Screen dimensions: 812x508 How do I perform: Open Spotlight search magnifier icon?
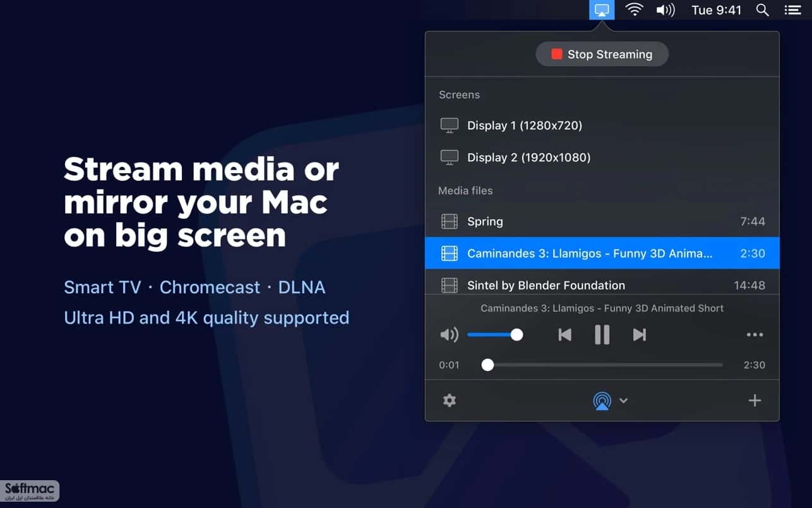point(763,10)
